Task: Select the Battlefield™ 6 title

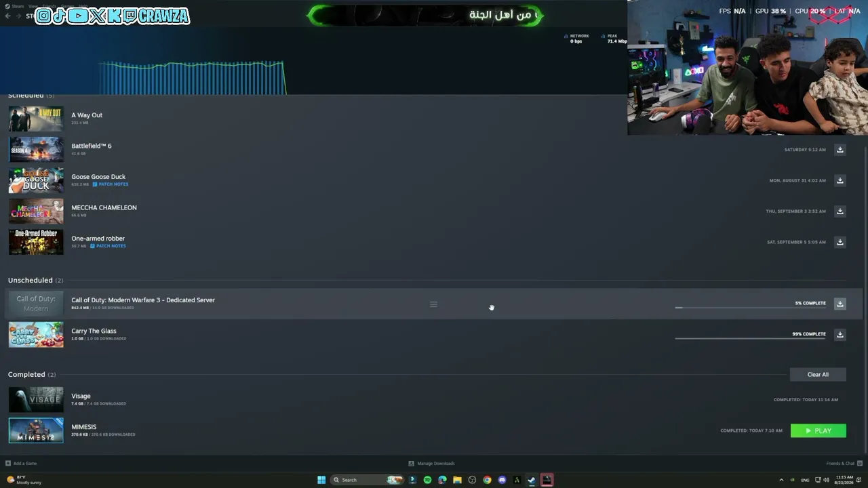Action: [92, 146]
